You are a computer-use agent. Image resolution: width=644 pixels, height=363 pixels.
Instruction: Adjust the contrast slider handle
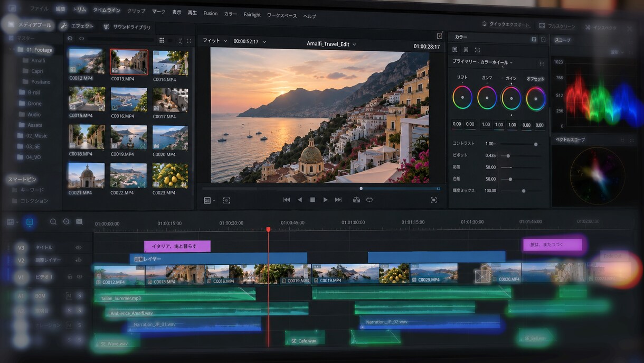(x=536, y=144)
